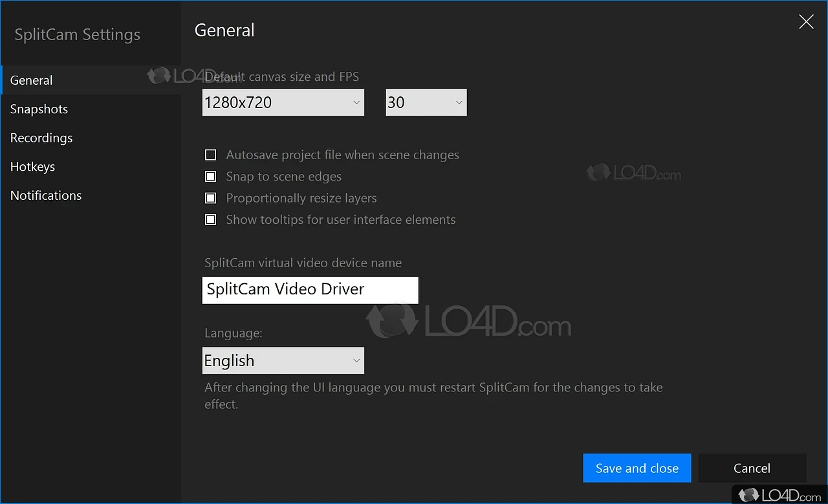Click the 'Language:' label
Screen dimensions: 828x504
click(234, 333)
